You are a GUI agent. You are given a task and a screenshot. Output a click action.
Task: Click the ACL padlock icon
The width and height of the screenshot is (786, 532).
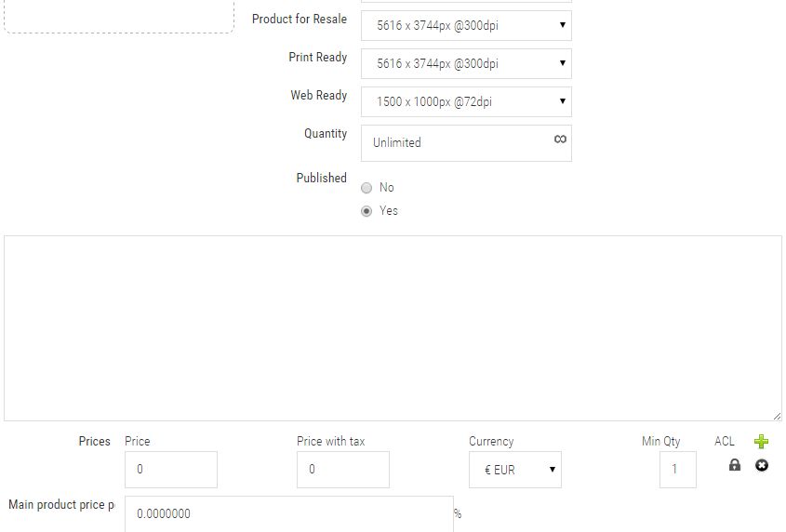click(x=735, y=464)
